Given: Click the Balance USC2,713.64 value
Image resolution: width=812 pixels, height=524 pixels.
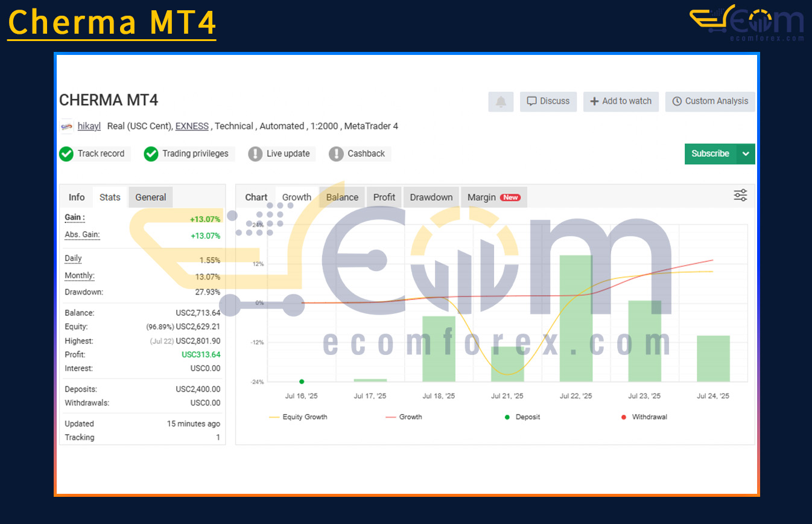Looking at the screenshot, I should point(198,313).
